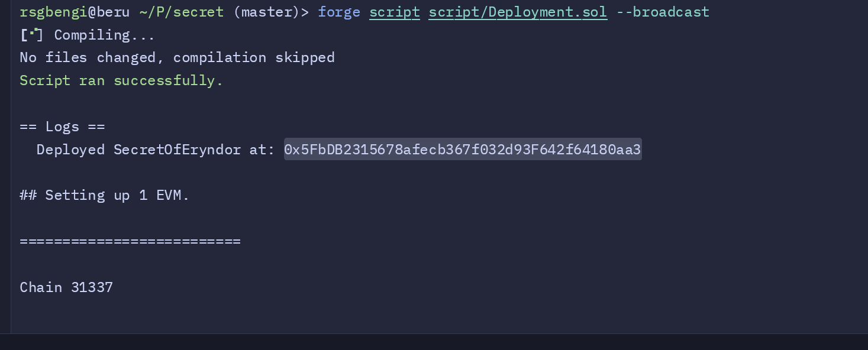Image resolution: width=868 pixels, height=350 pixels.
Task: Click the '31337' chain ID number
Action: coord(92,287)
